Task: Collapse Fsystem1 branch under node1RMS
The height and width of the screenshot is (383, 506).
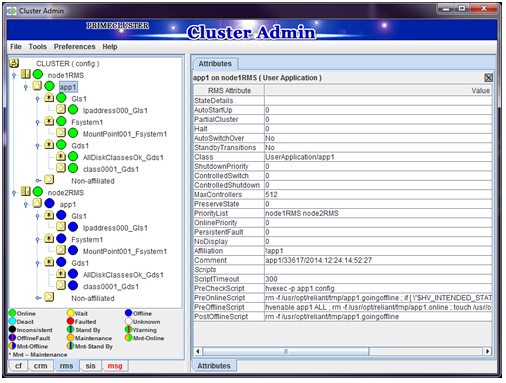Action: click(x=38, y=122)
